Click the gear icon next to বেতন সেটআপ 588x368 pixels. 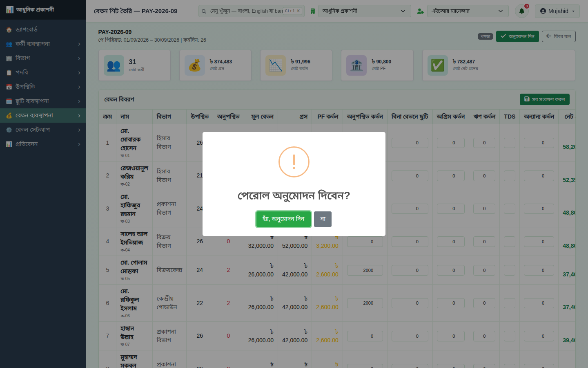click(9, 130)
